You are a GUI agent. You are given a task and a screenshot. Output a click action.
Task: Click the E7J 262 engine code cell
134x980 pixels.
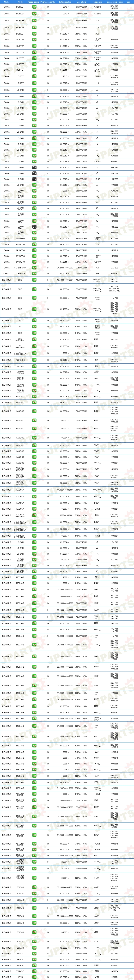[x=114, y=268]
